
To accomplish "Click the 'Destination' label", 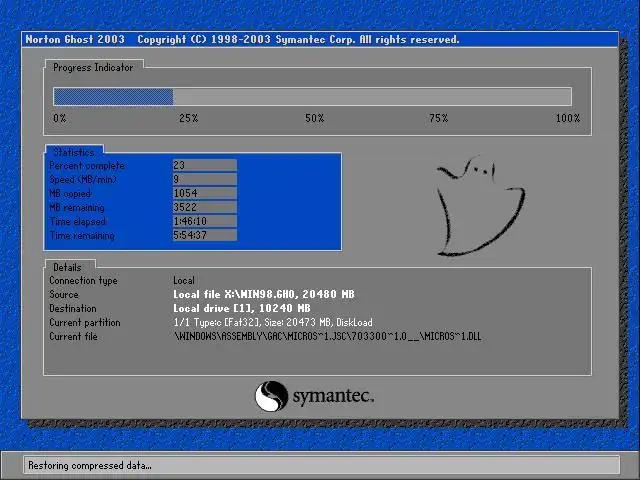I will click(x=73, y=308).
